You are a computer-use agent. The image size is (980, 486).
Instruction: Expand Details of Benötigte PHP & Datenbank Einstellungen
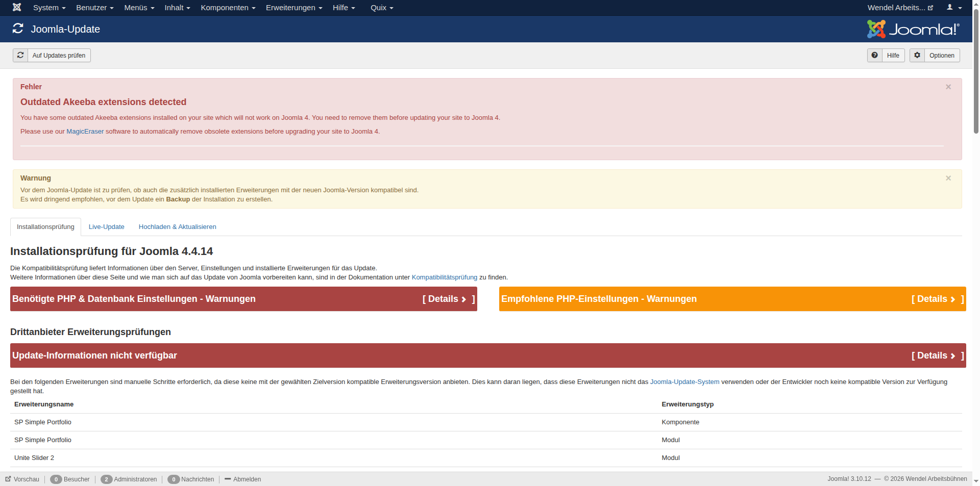pyautogui.click(x=448, y=299)
